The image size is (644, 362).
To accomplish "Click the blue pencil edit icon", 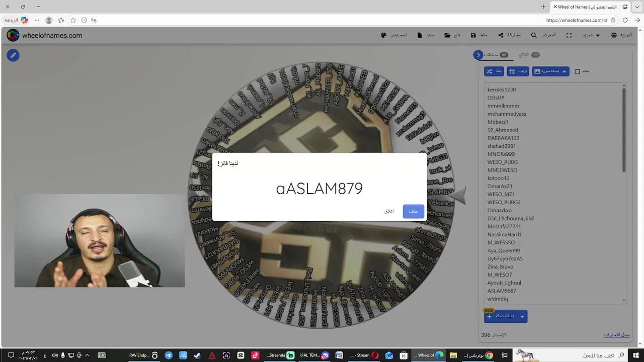I will pyautogui.click(x=13, y=55).
